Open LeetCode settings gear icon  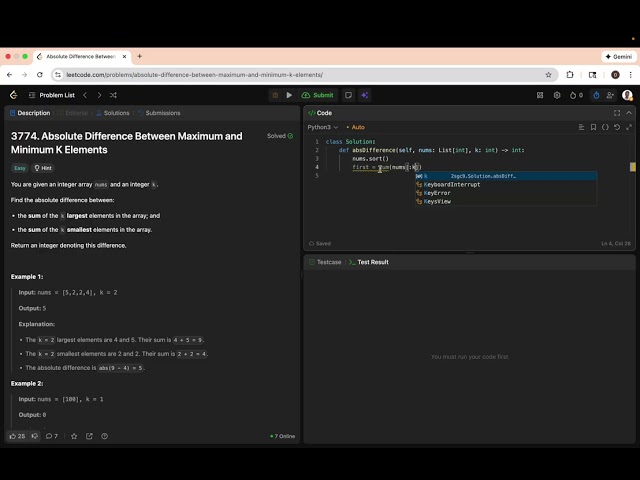pos(557,95)
